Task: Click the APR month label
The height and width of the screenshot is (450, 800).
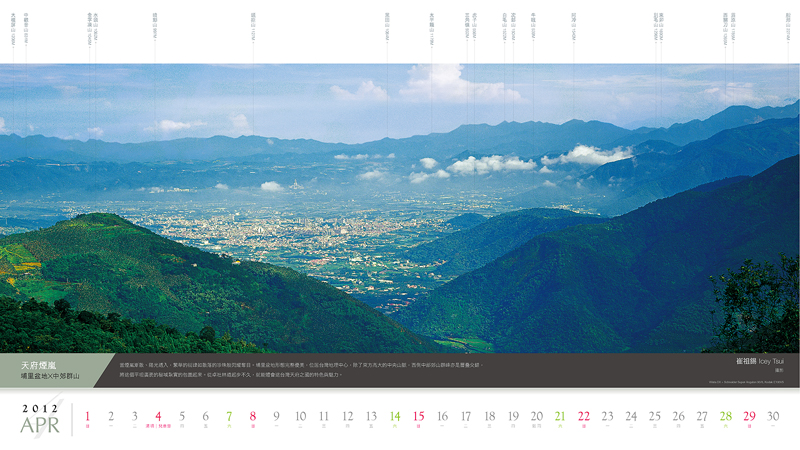Action: [40, 426]
